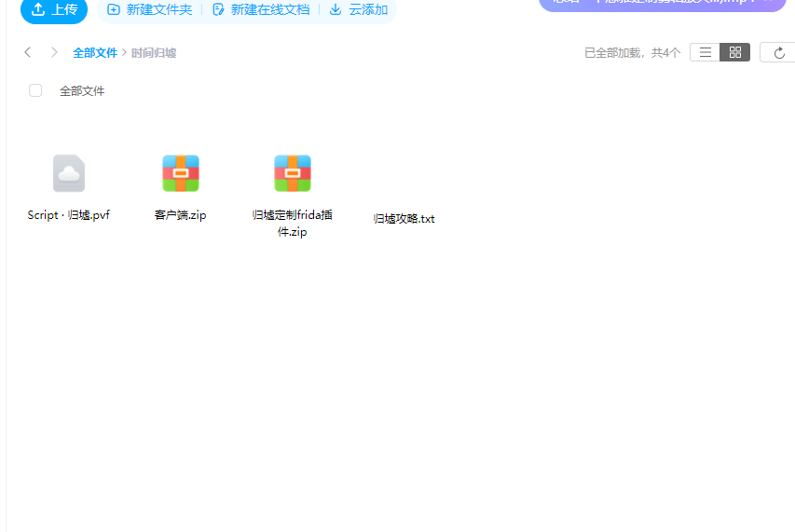Switch to list view layout

pyautogui.click(x=706, y=52)
